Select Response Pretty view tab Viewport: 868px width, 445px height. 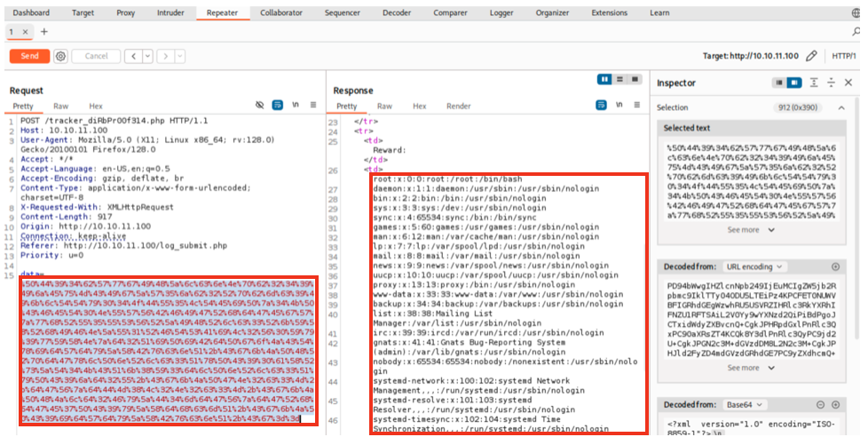coord(347,106)
